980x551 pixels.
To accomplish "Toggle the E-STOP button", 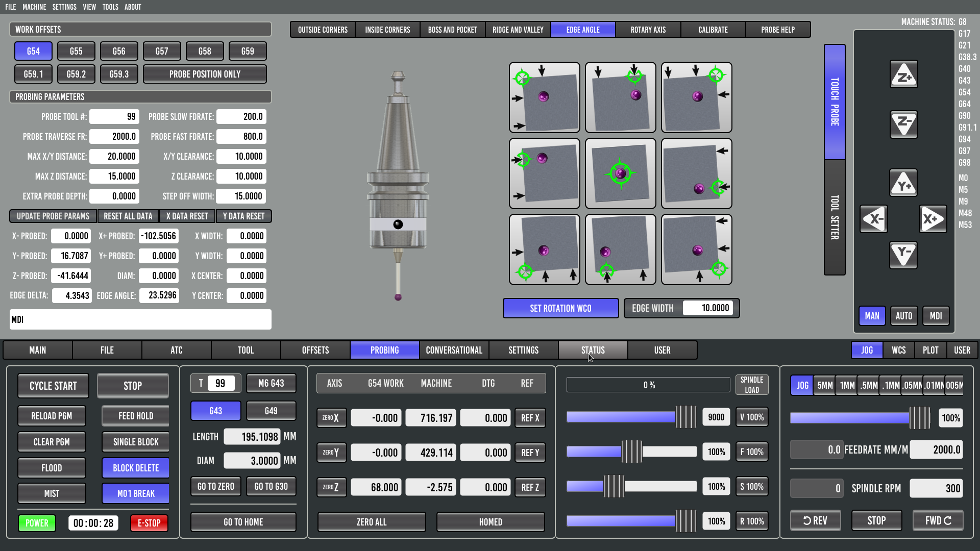I will click(149, 523).
